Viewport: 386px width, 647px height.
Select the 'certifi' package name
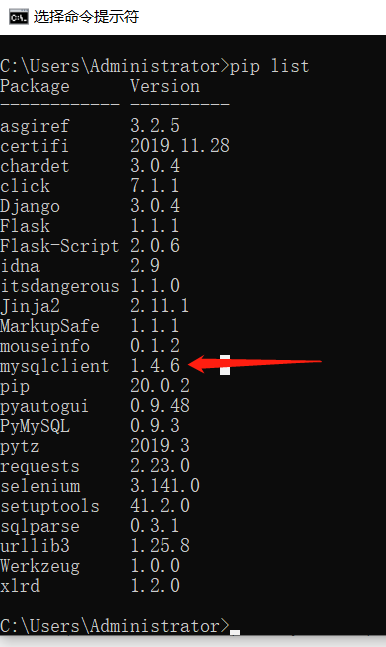point(34,146)
